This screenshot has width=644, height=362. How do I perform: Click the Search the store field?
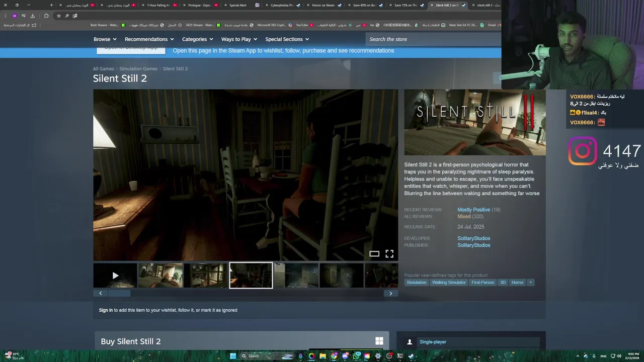(433, 39)
